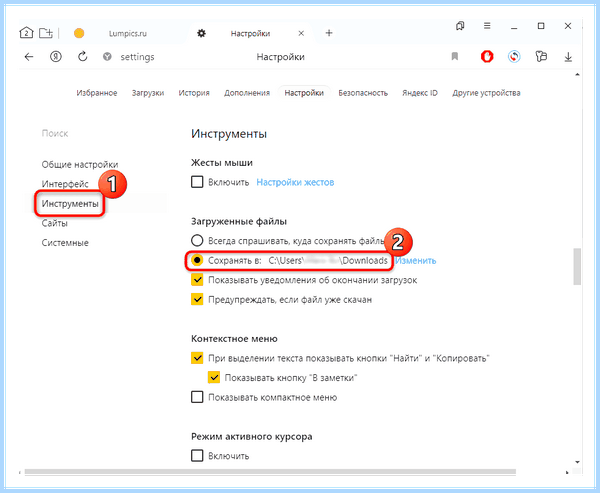Open the side panel collections icon
Screen dimensions: 600x493
click(460, 26)
